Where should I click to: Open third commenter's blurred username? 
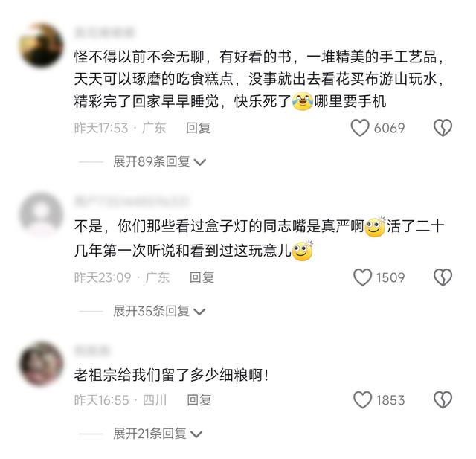pos(91,351)
